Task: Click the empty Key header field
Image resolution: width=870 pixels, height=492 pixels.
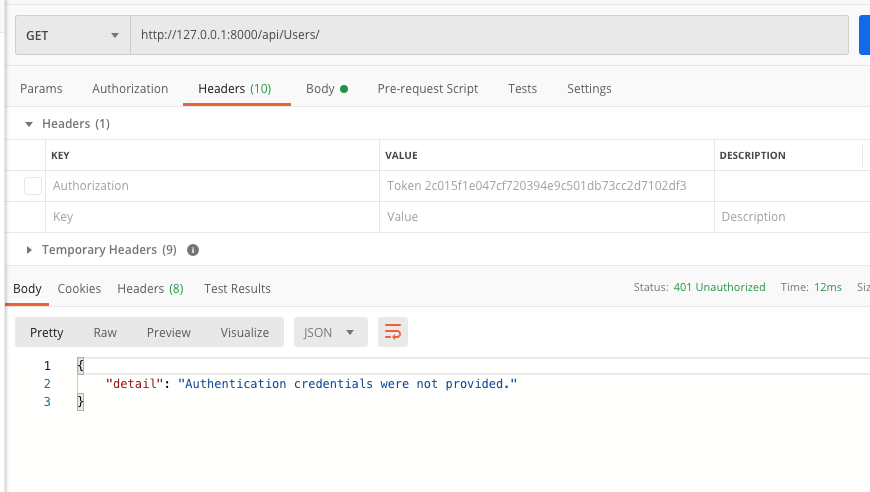Action: pos(213,217)
